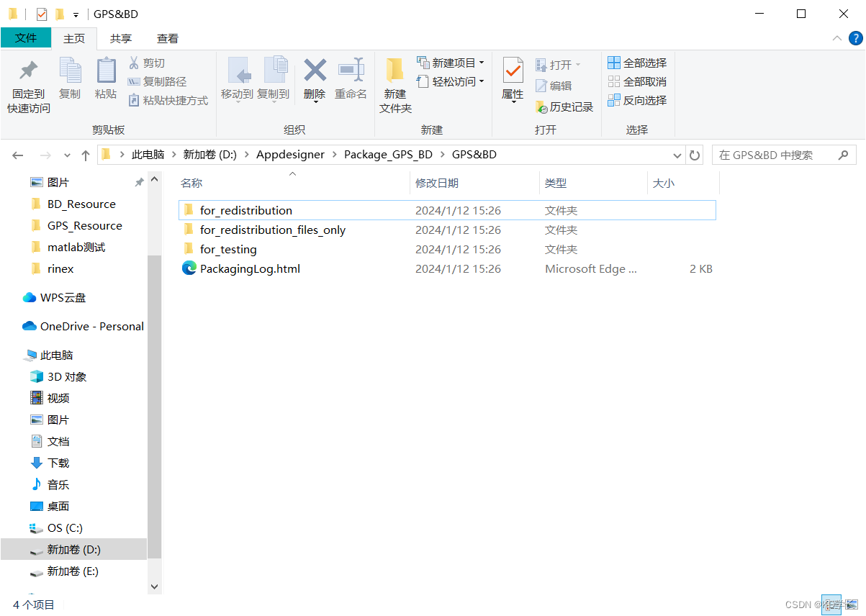Click the 移动到 button
This screenshot has width=866, height=616.
click(239, 81)
